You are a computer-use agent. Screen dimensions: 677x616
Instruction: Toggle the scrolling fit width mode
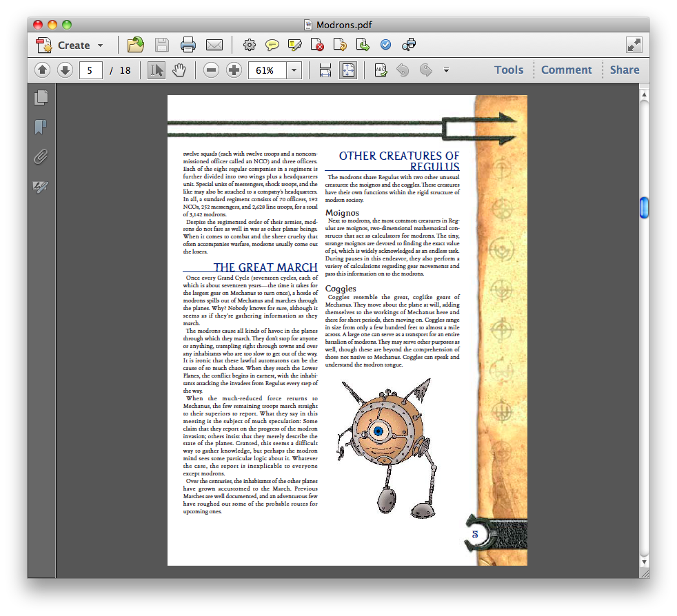325,70
